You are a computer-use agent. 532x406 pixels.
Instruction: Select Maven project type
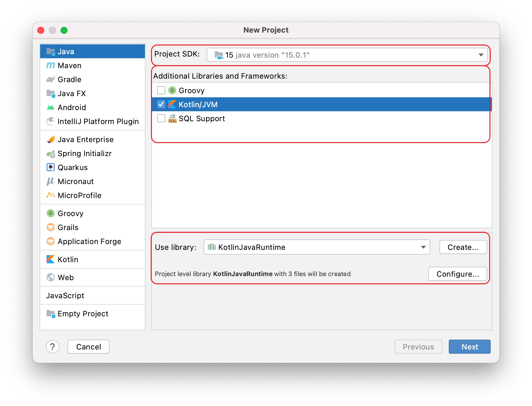point(93,66)
